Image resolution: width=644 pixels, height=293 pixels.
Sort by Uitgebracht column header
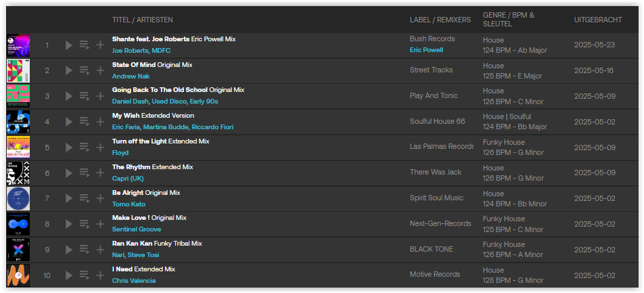(x=598, y=20)
